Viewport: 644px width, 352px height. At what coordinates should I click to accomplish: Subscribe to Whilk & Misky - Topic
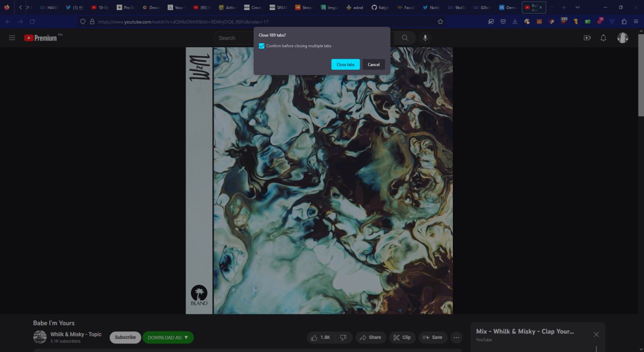coord(125,337)
